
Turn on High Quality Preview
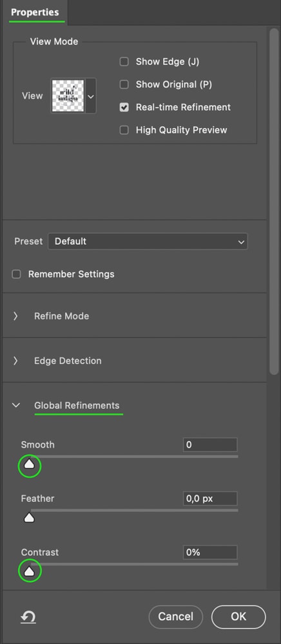pyautogui.click(x=124, y=130)
